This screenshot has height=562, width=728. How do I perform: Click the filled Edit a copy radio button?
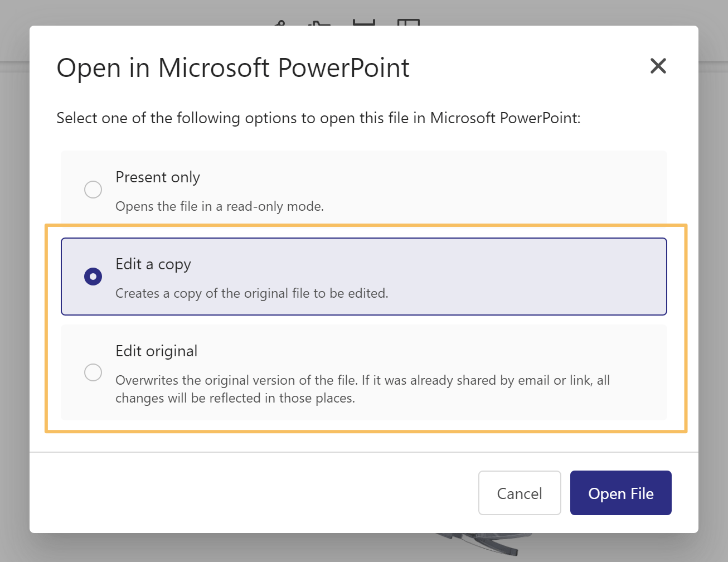click(93, 276)
